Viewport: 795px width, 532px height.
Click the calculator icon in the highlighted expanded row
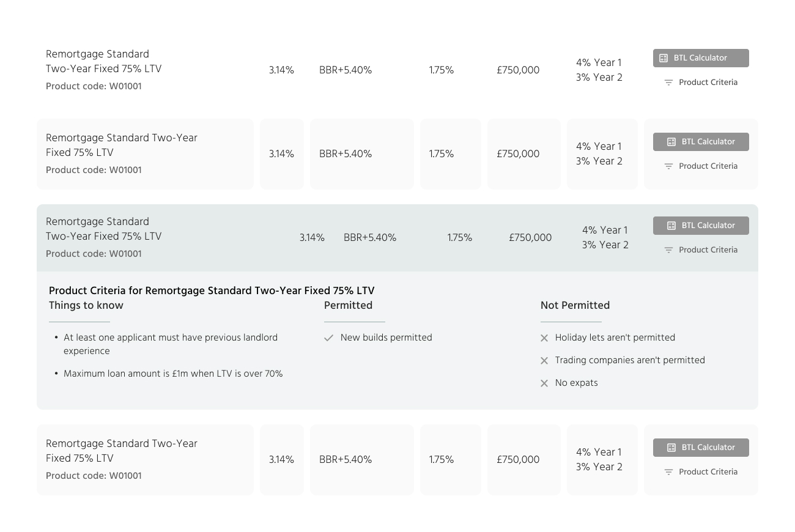point(671,226)
